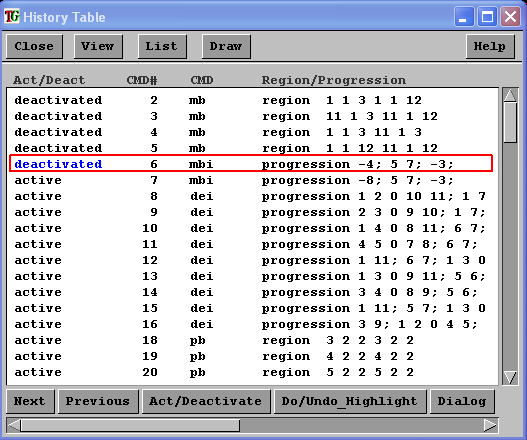527x440 pixels.
Task: Click the horizontal scrollbar thumb
Action: tap(130, 425)
